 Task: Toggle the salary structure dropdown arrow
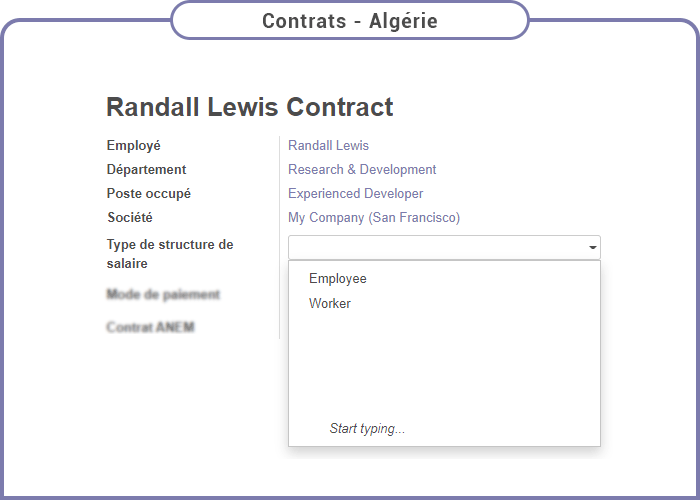pos(593,247)
